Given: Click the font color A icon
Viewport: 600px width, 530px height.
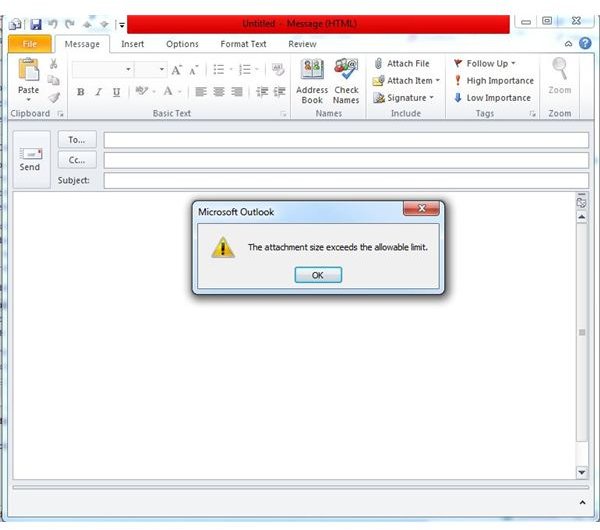Looking at the screenshot, I should click(168, 91).
